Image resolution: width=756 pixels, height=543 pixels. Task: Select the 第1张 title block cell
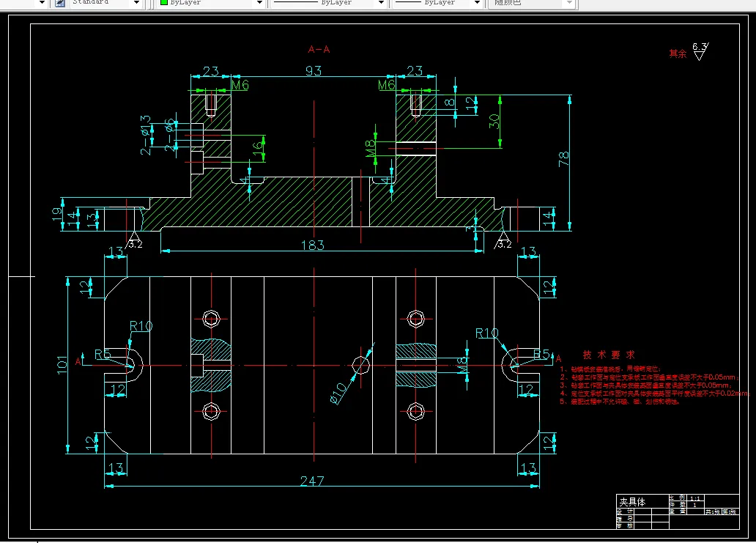(730, 511)
